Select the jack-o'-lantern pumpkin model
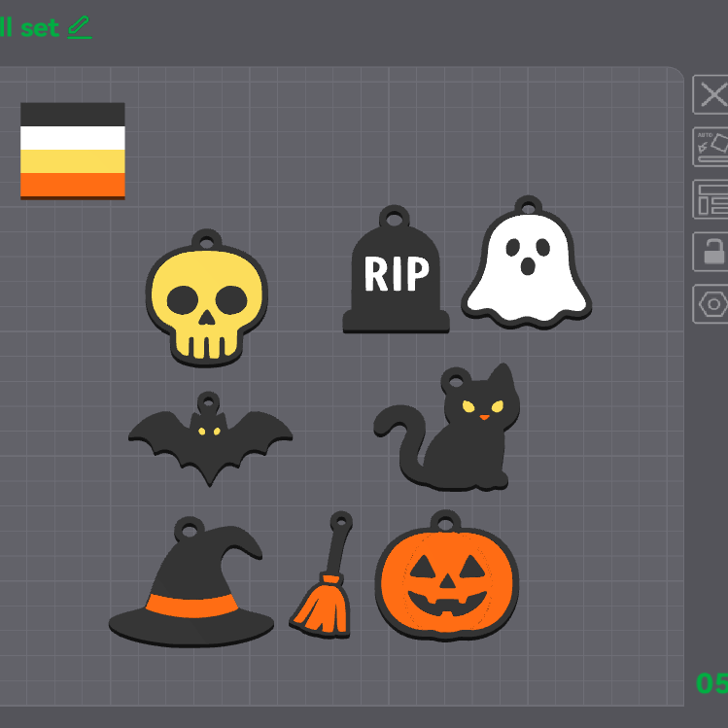Screen dimensions: 728x728 point(447,580)
